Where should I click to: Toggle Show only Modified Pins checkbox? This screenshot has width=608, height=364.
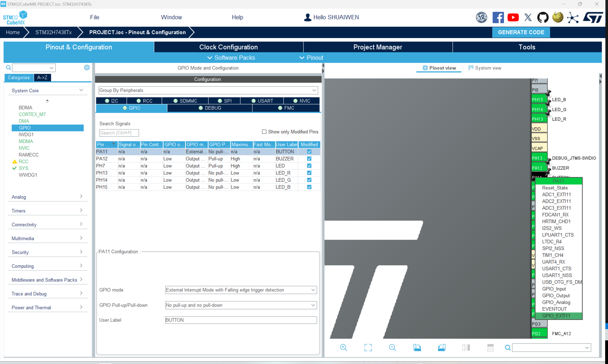264,132
